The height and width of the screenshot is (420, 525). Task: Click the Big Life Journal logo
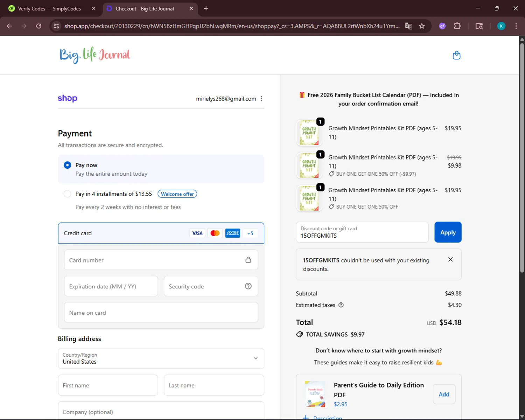(94, 55)
